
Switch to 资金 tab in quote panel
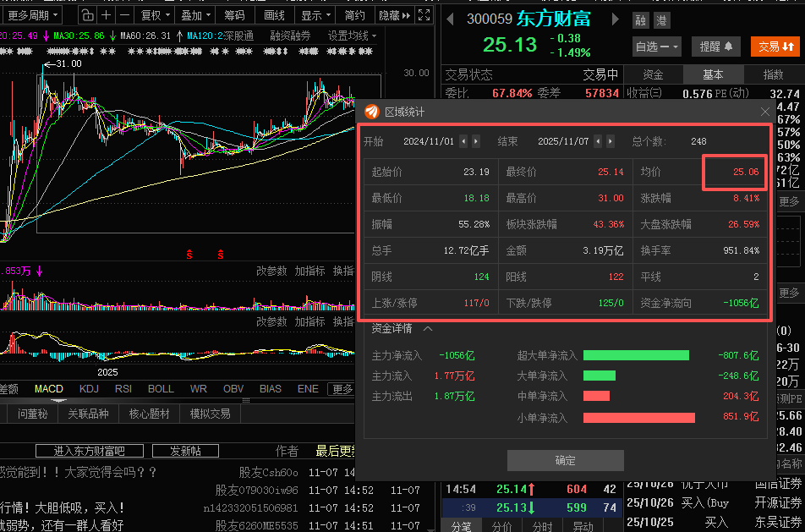[x=653, y=75]
